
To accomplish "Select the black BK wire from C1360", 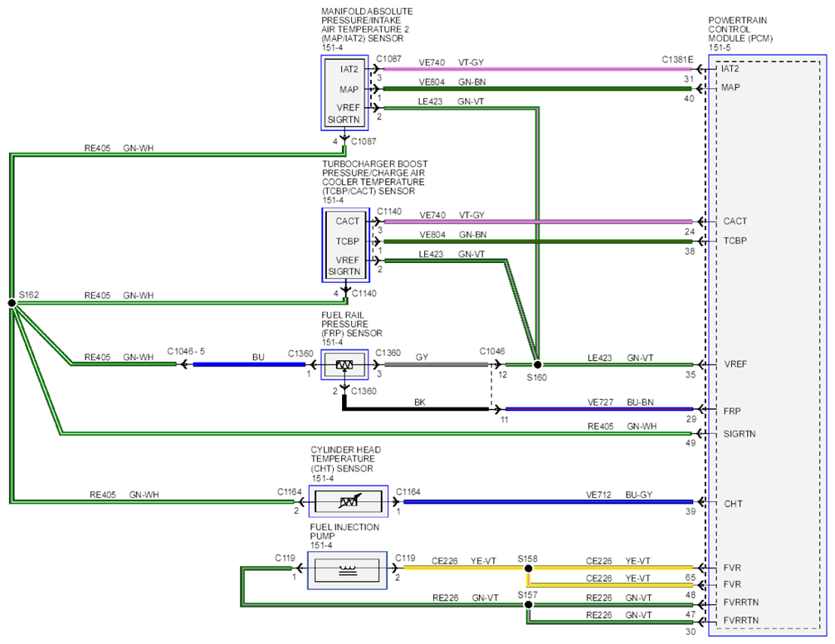I will [417, 409].
